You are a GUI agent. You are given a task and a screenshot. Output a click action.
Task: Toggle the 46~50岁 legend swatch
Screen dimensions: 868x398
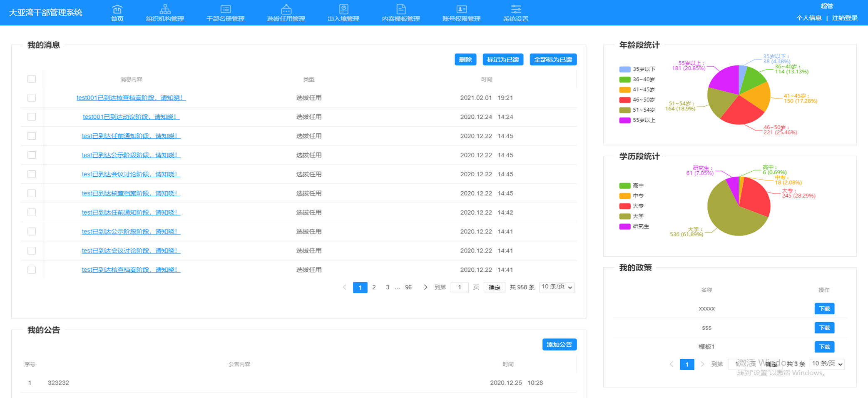pos(624,100)
